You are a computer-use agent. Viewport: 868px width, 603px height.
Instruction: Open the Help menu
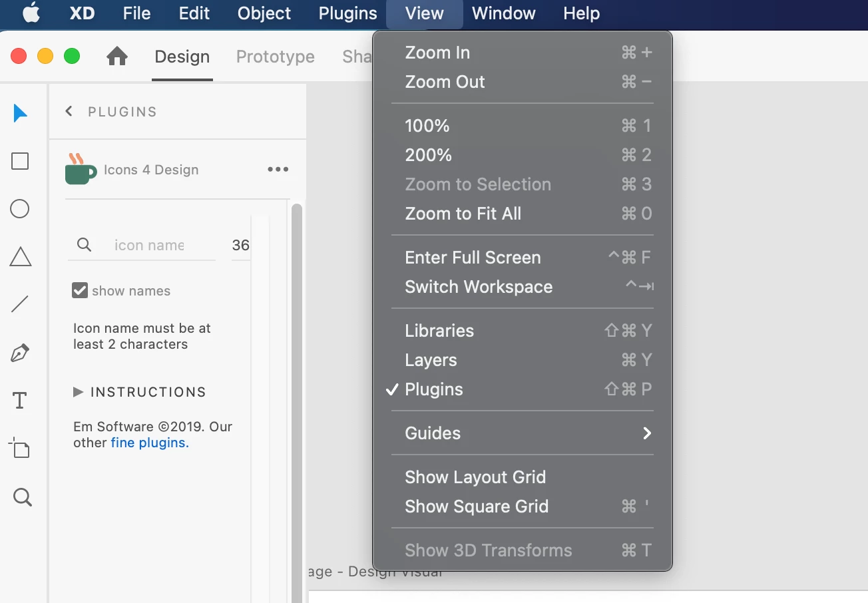(x=582, y=13)
